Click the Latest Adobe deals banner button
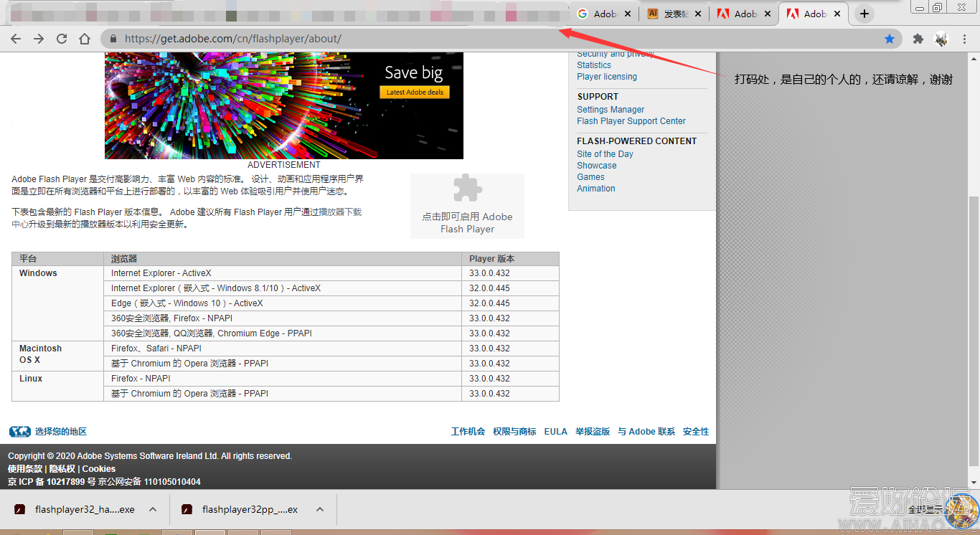The height and width of the screenshot is (535, 980). (x=416, y=92)
